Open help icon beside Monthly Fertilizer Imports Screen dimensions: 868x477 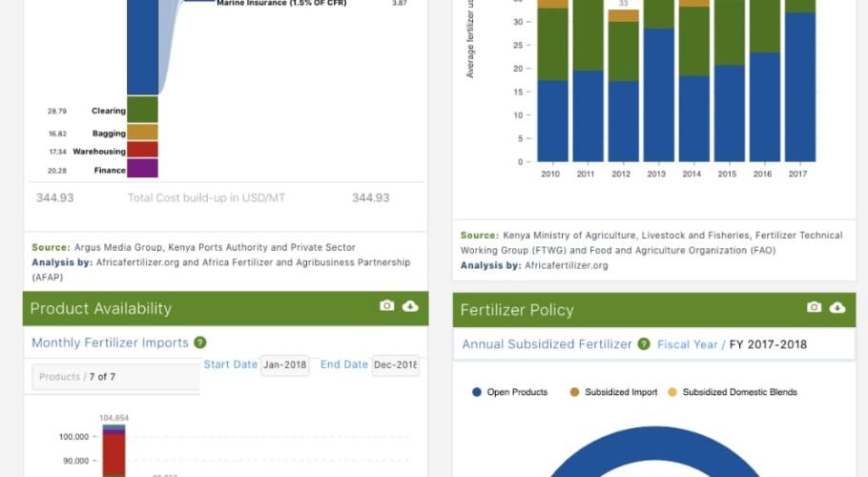200,342
